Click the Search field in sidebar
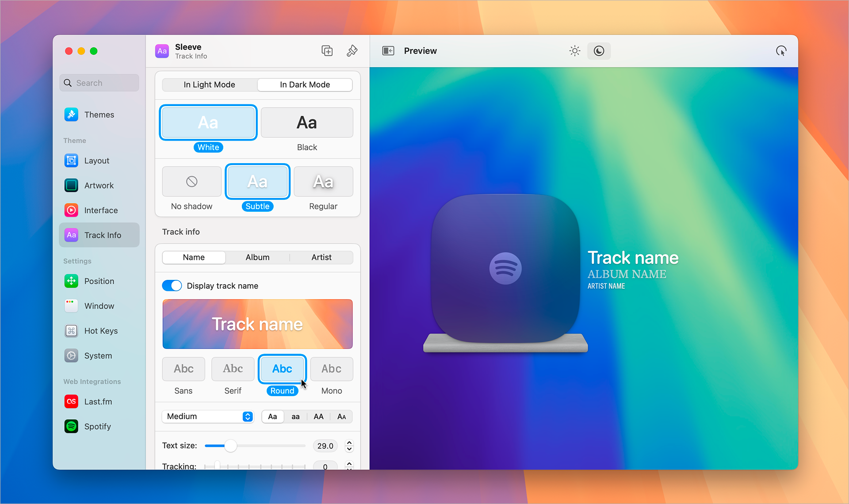This screenshot has width=849, height=504. click(x=99, y=83)
